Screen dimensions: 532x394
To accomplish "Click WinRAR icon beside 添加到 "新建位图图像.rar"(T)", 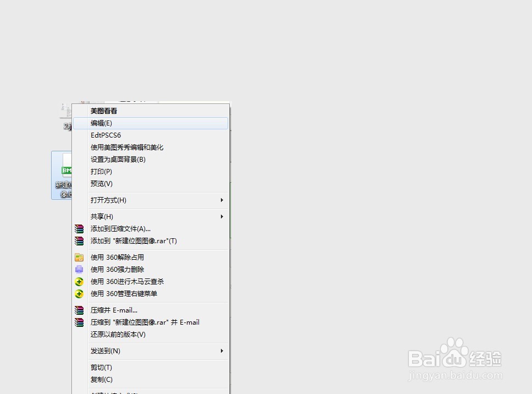I will 79,241.
